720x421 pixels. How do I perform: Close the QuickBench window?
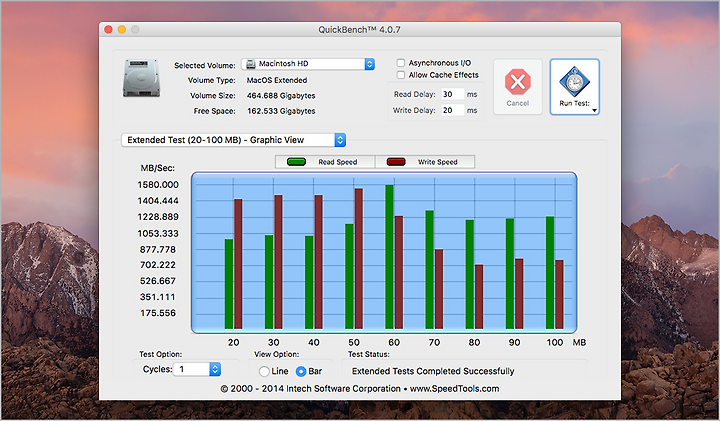[108, 29]
